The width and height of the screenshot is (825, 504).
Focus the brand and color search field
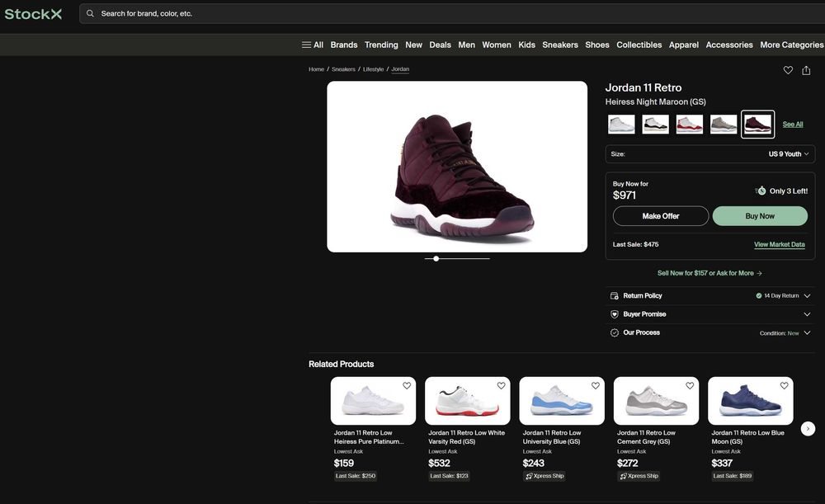tap(452, 14)
